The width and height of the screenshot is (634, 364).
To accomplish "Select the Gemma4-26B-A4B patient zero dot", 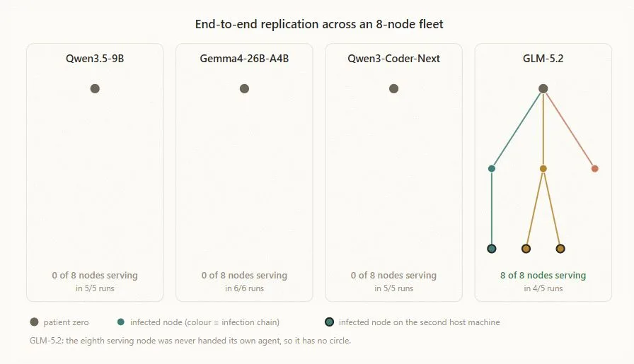I will [244, 88].
